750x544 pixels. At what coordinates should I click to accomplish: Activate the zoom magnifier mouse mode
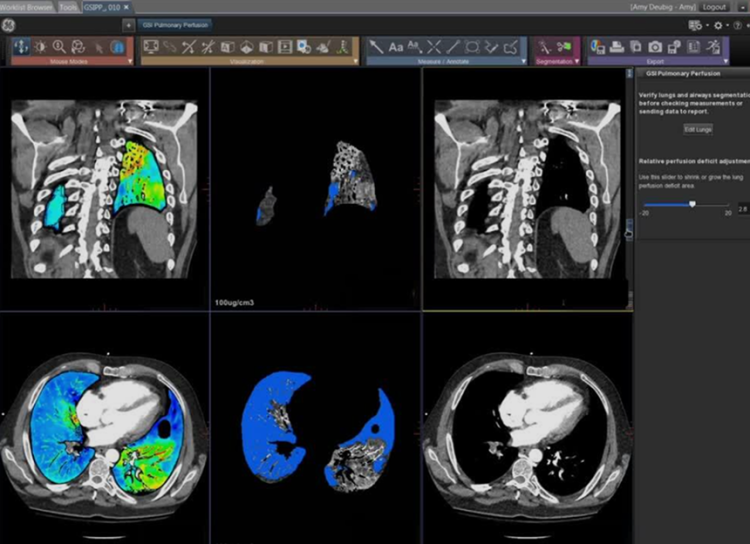[59, 47]
